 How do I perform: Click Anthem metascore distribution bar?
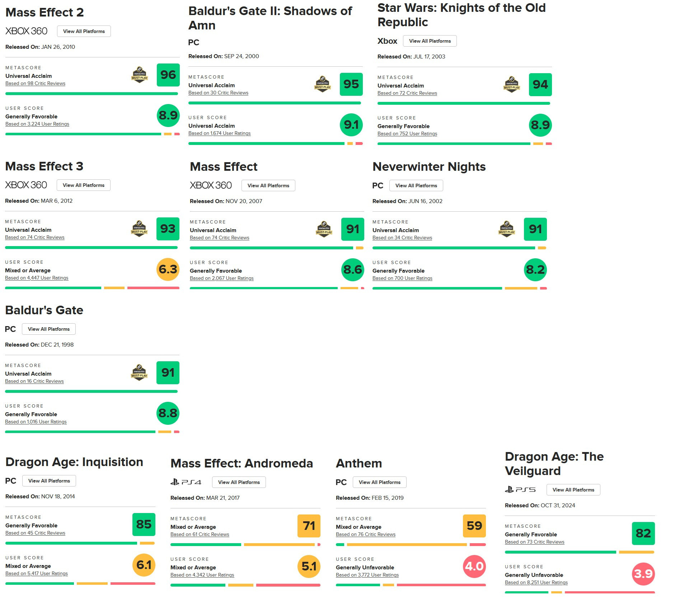(x=411, y=545)
